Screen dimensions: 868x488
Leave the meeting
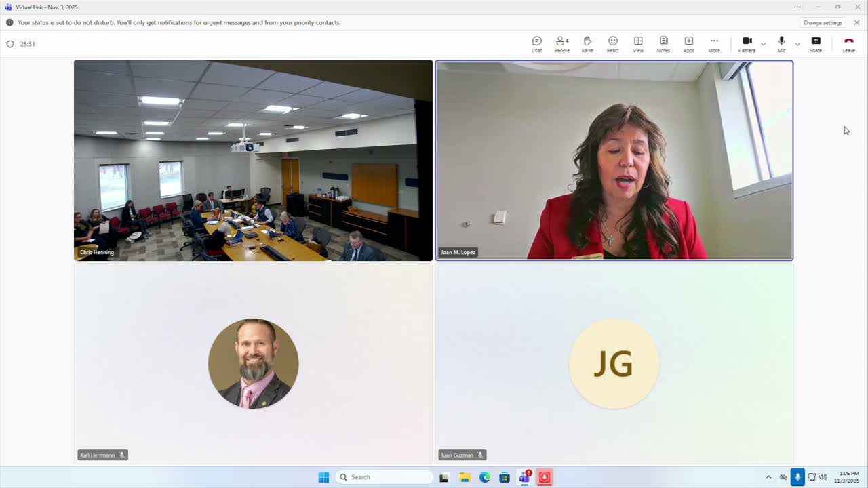(848, 44)
